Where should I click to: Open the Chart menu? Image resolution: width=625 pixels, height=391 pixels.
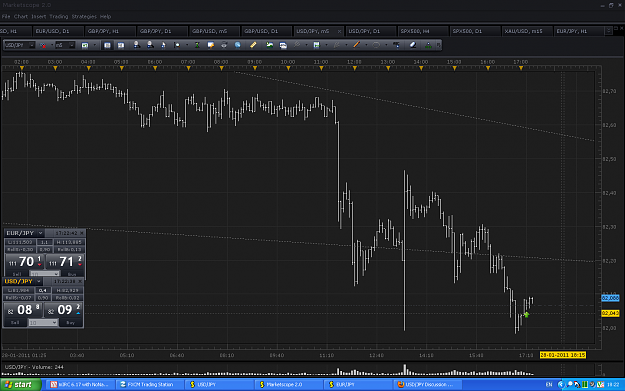point(21,17)
